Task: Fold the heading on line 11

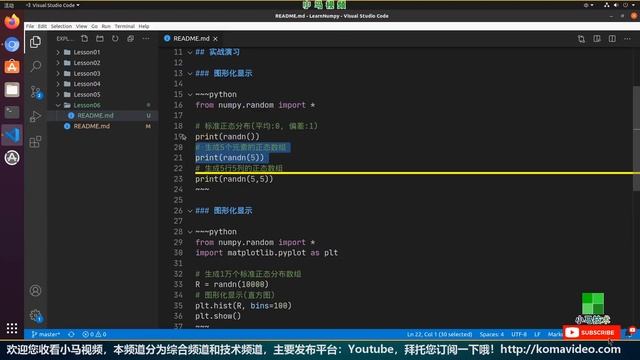Action: (x=190, y=52)
